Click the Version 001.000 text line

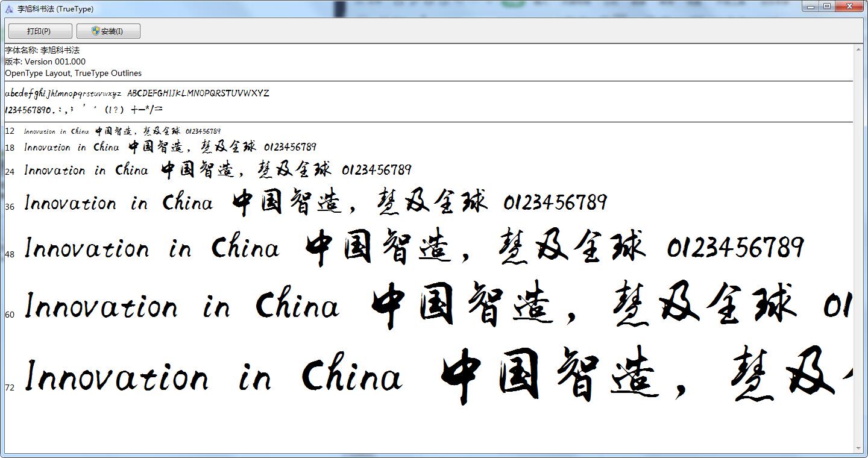point(45,61)
